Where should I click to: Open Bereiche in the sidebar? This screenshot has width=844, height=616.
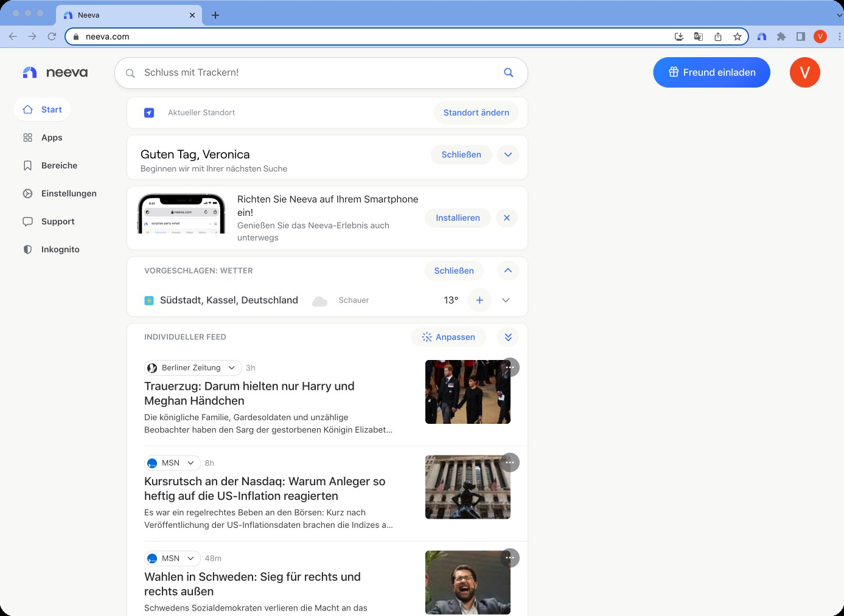point(50,165)
